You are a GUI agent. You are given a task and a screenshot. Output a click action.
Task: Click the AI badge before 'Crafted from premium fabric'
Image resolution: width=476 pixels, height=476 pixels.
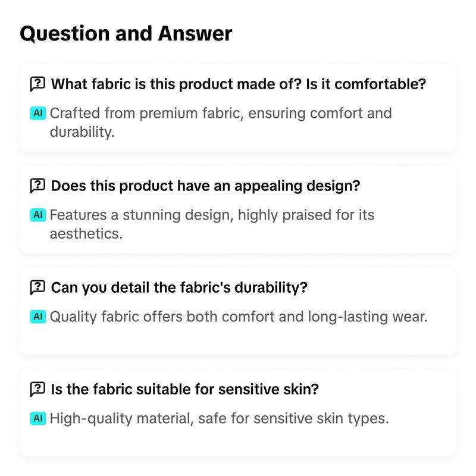click(x=38, y=113)
